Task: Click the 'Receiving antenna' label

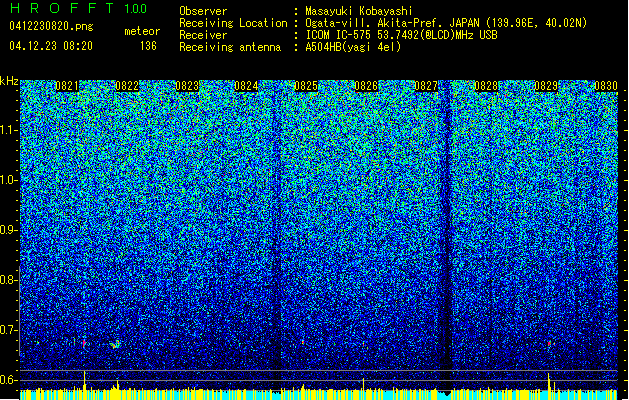Action: pos(230,47)
